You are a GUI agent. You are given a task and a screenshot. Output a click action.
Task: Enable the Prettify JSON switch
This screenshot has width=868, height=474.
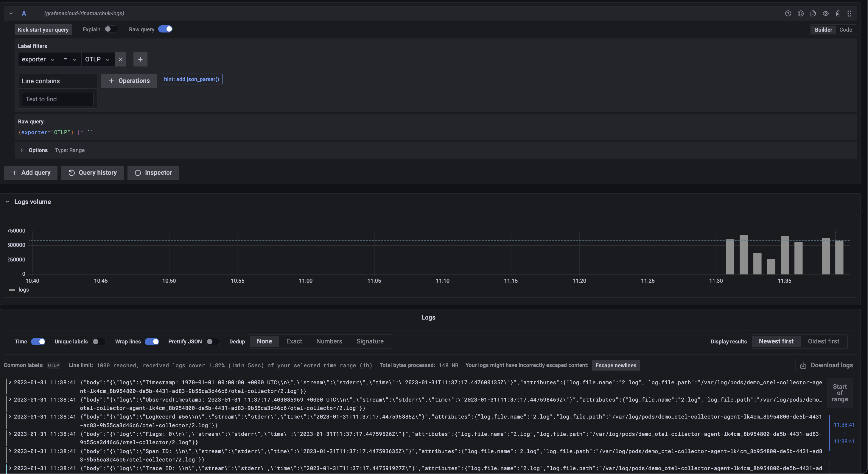pyautogui.click(x=213, y=342)
